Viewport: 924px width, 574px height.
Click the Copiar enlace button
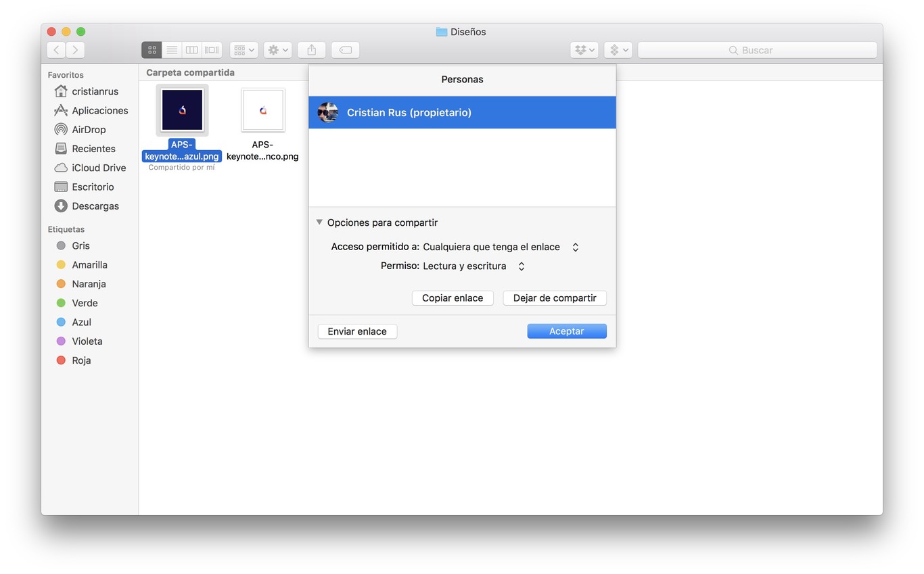click(453, 298)
